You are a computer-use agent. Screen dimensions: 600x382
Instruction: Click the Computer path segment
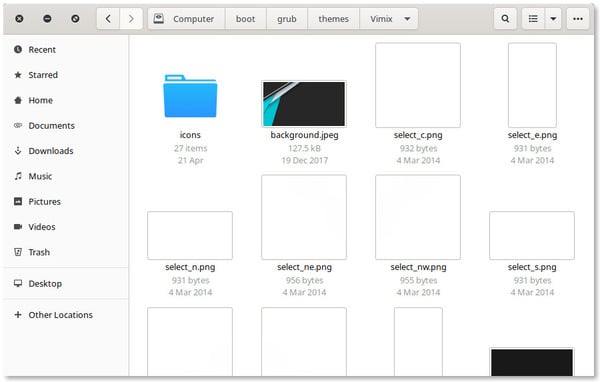[186, 19]
